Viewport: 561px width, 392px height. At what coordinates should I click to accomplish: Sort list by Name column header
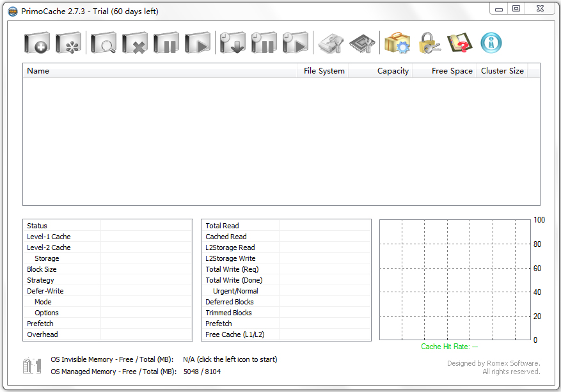tap(160, 71)
